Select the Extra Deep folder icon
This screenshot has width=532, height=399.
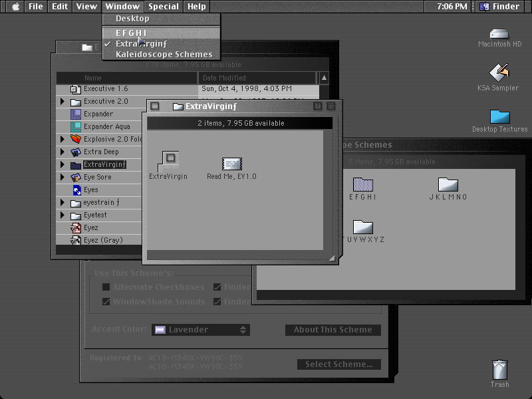coord(75,152)
